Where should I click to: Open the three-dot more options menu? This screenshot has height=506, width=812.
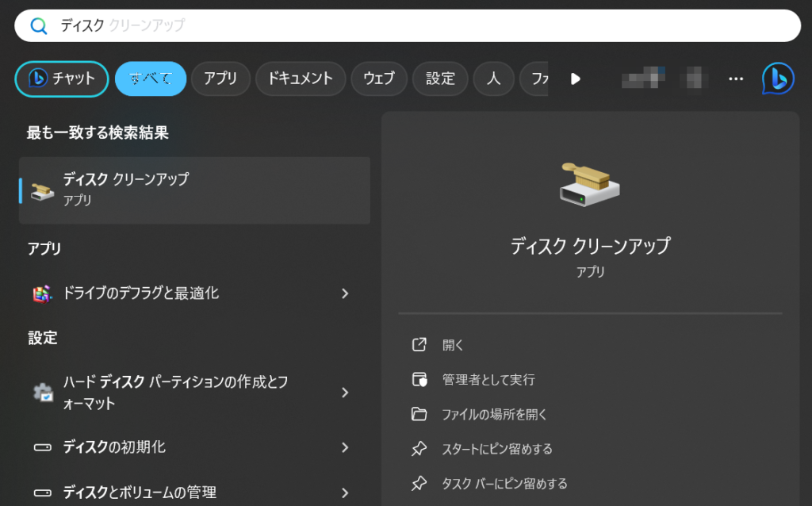(736, 79)
